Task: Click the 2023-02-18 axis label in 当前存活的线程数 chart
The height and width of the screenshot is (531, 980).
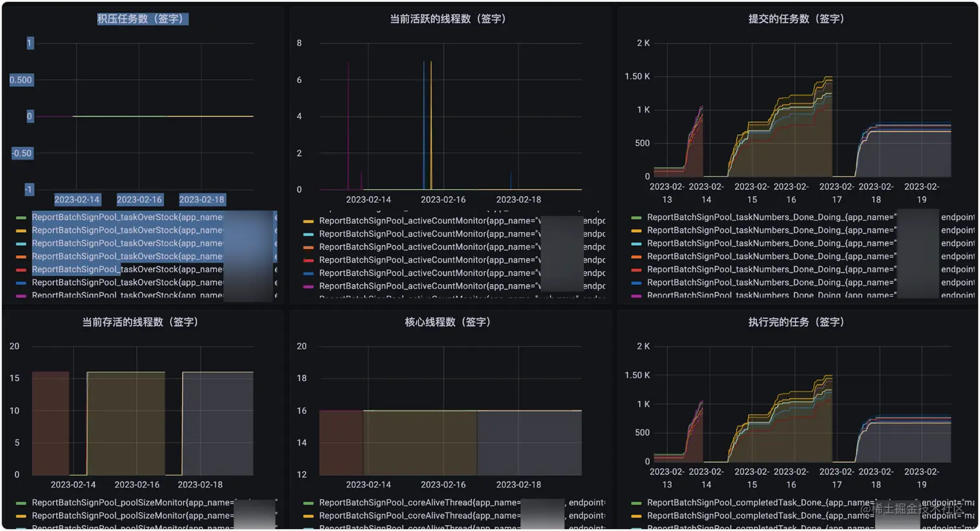Action: pyautogui.click(x=200, y=484)
